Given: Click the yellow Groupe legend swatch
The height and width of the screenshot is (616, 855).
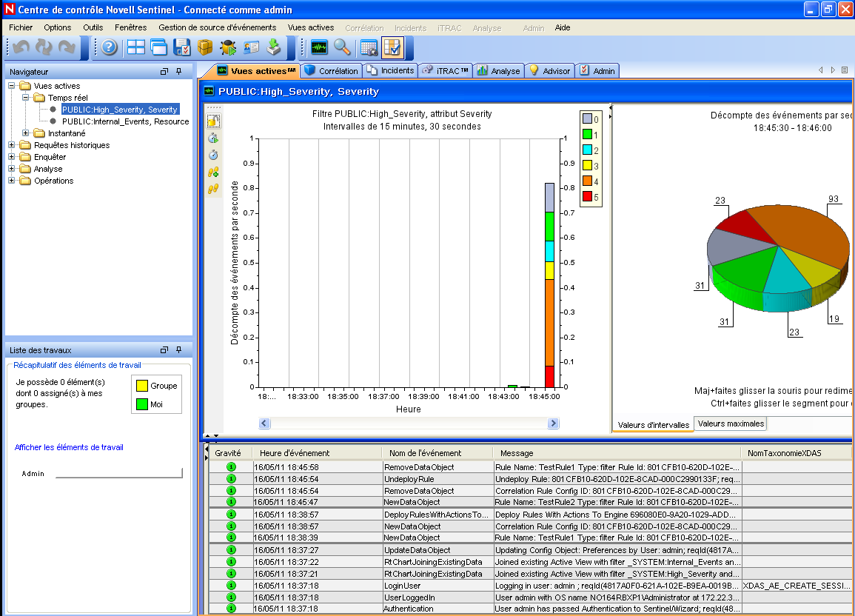Looking at the screenshot, I should point(142,386).
